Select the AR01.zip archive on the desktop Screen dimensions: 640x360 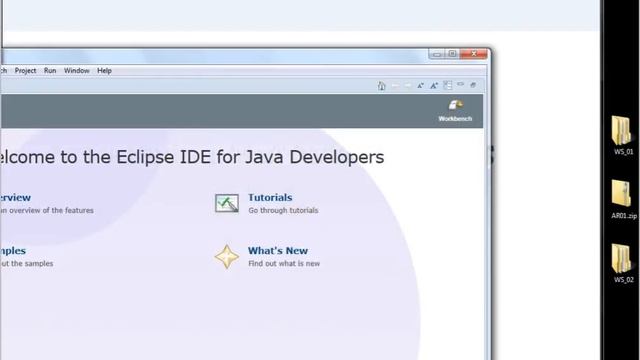623,200
